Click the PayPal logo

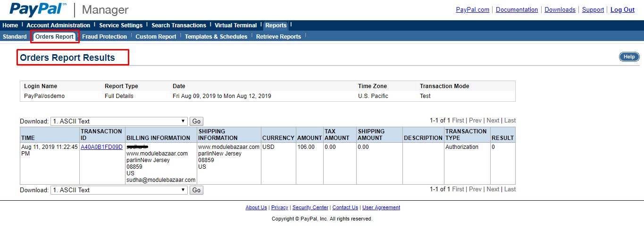point(39,9)
